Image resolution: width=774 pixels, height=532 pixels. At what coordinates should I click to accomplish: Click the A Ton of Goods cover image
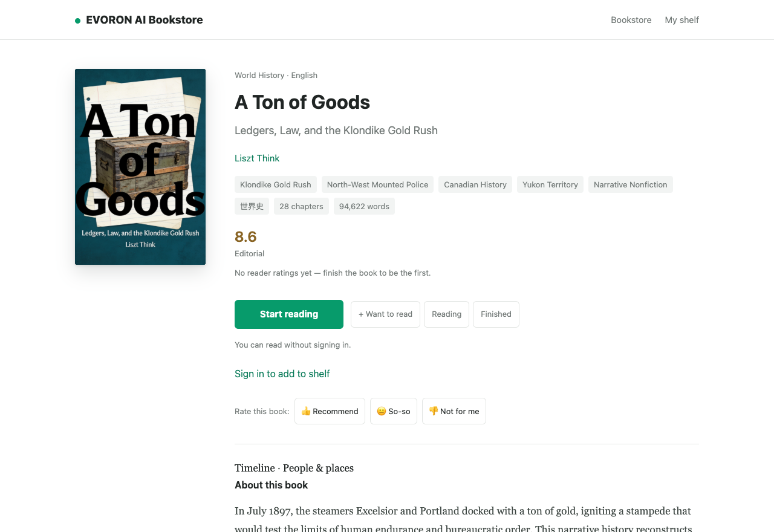(140, 167)
